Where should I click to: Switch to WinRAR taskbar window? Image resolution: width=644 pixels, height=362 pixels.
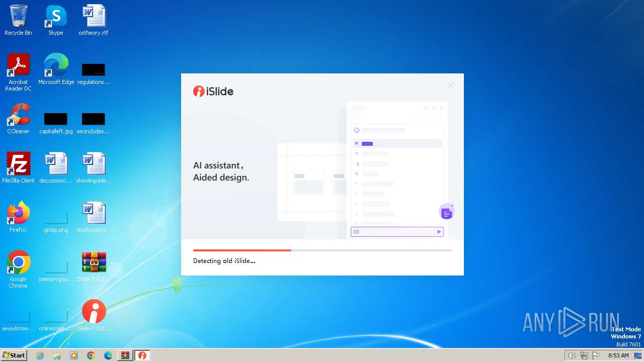pos(125,355)
